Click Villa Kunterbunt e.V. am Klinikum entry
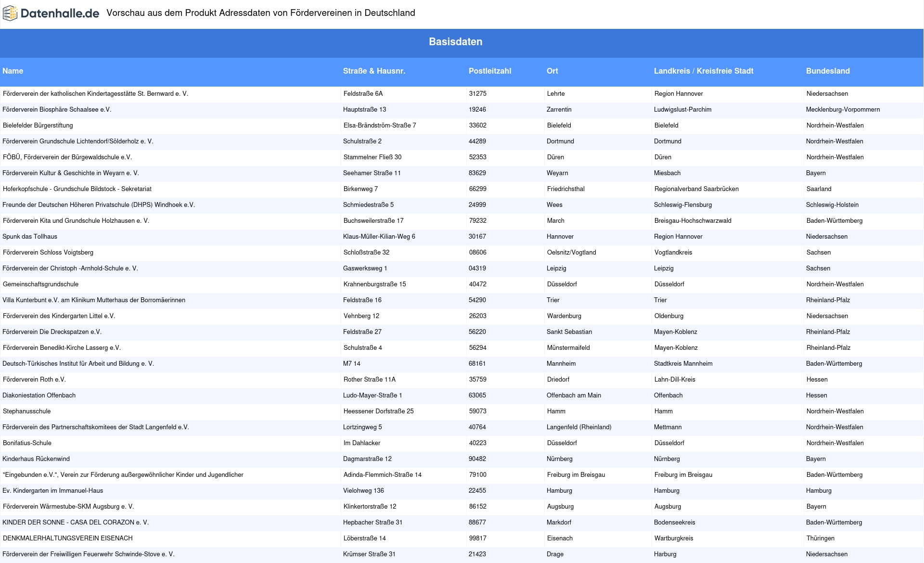 [x=94, y=300]
